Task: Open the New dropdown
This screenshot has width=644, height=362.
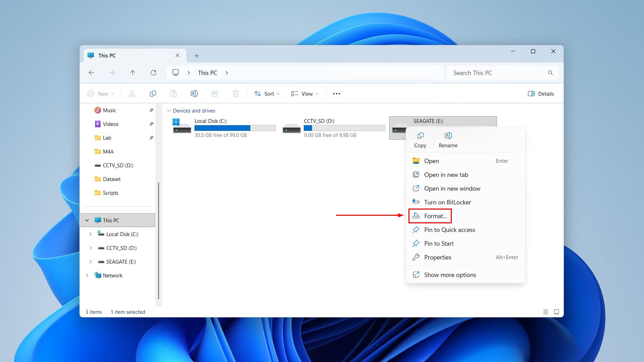Action: click(101, 94)
